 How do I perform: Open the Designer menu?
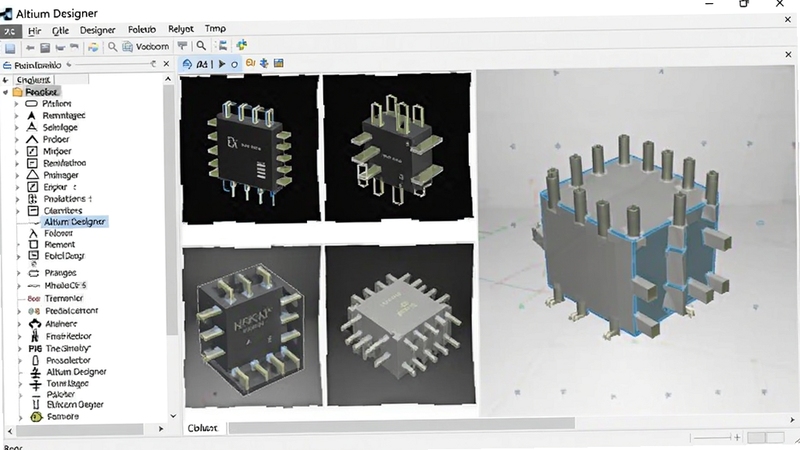tap(97, 30)
